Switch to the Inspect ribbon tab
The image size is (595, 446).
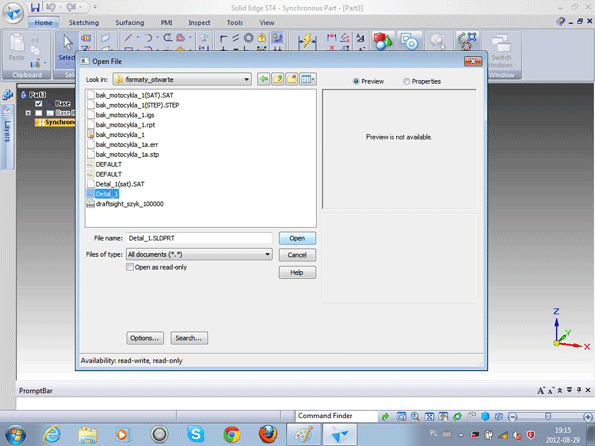point(199,23)
